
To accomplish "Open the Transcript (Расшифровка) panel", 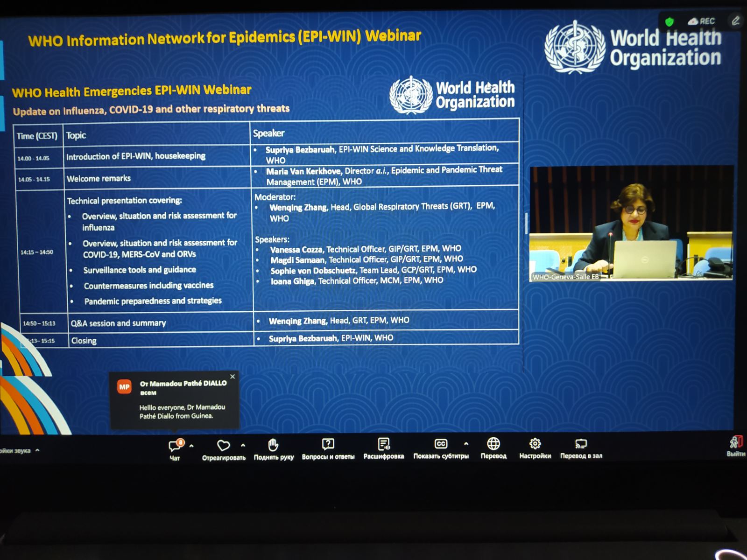I will (384, 444).
